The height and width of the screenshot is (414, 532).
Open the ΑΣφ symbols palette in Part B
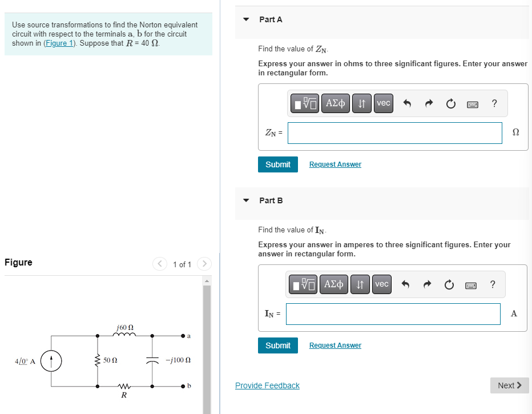point(334,284)
